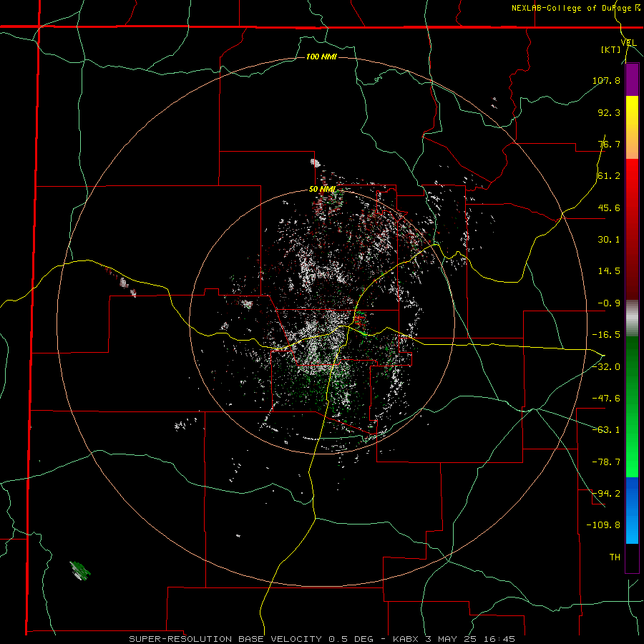Click the VEL legend title
This screenshot has width=644, height=644.
pyautogui.click(x=628, y=43)
